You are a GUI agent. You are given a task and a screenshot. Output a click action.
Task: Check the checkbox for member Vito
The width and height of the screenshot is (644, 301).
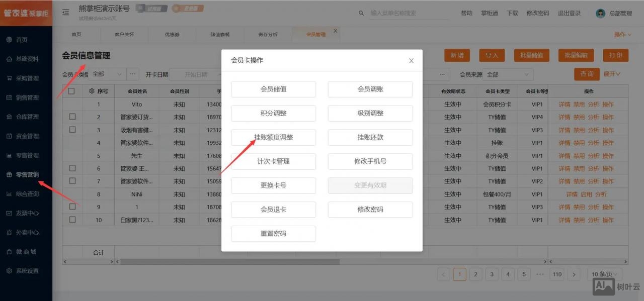point(71,104)
